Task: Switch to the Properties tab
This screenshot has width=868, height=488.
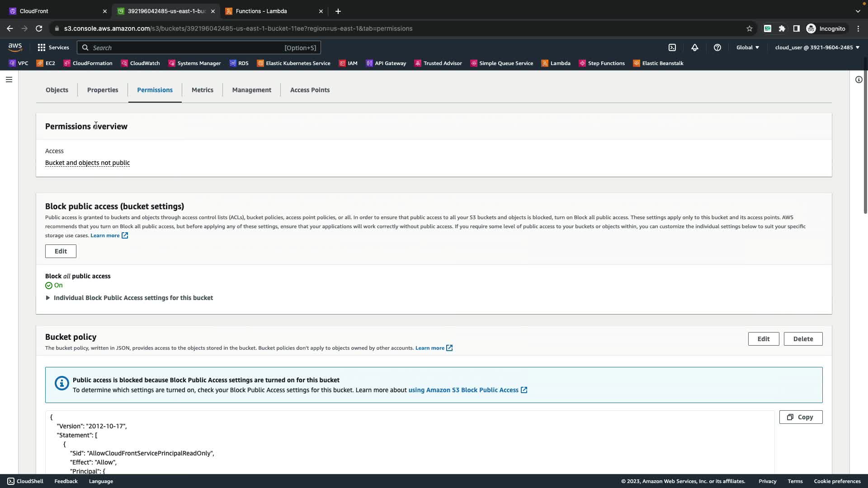Action: click(103, 90)
